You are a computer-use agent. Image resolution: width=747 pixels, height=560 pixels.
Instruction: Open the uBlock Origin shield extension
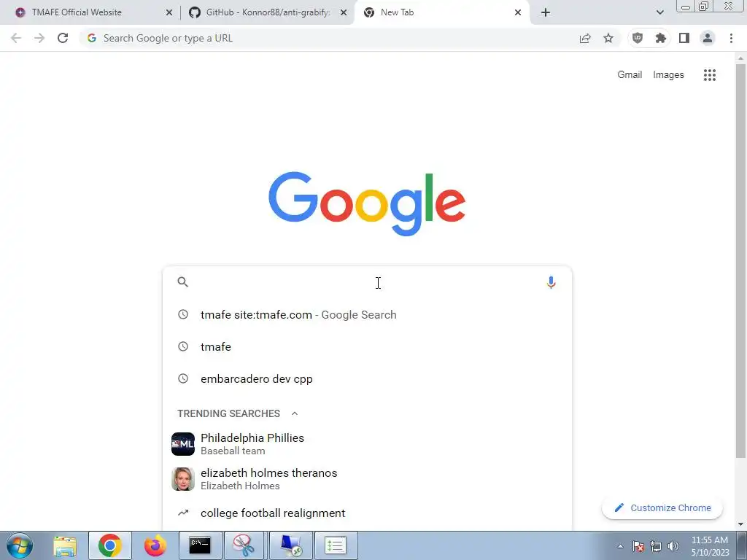coord(638,38)
